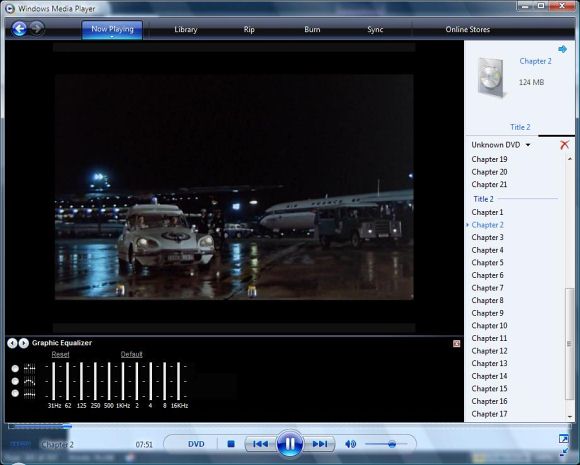The height and width of the screenshot is (465, 580).
Task: Click the Title 2 link under the DVD art
Action: point(520,127)
